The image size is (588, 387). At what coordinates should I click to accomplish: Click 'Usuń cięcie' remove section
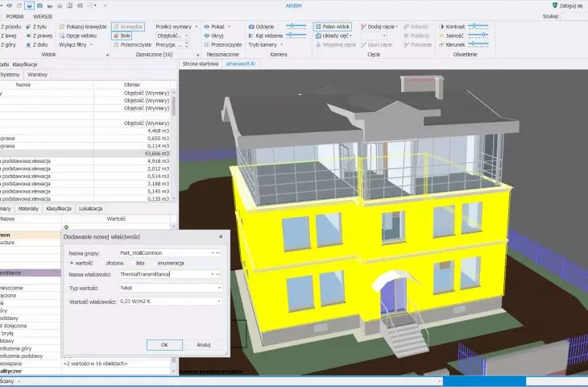tap(376, 44)
